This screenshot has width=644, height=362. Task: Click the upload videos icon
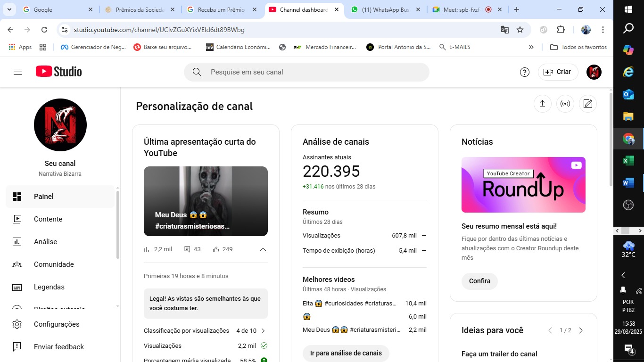pos(542,104)
